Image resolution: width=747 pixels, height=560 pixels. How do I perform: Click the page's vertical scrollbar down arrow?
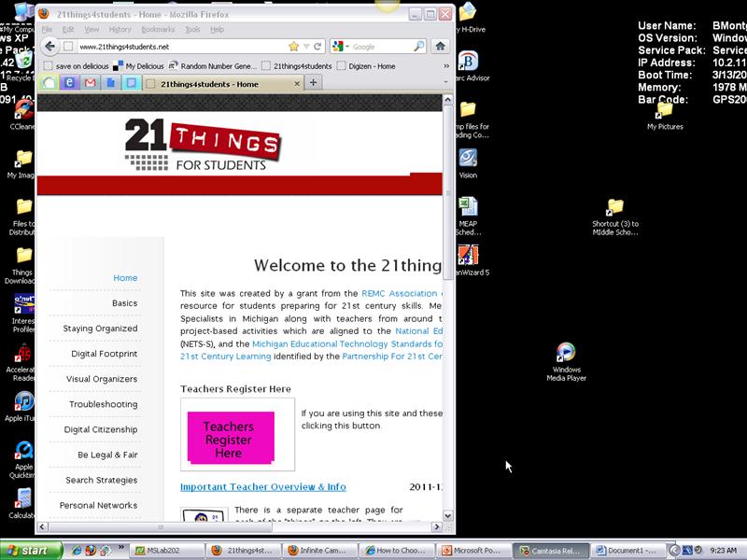tap(448, 516)
